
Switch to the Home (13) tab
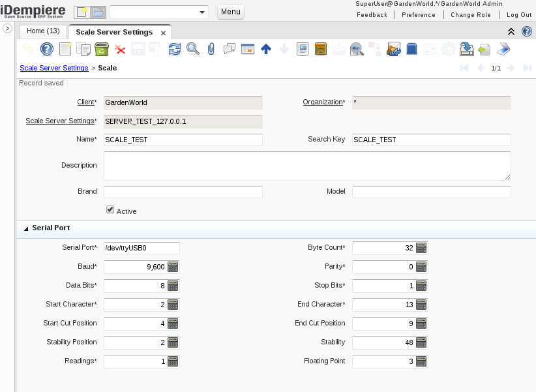pyautogui.click(x=43, y=31)
